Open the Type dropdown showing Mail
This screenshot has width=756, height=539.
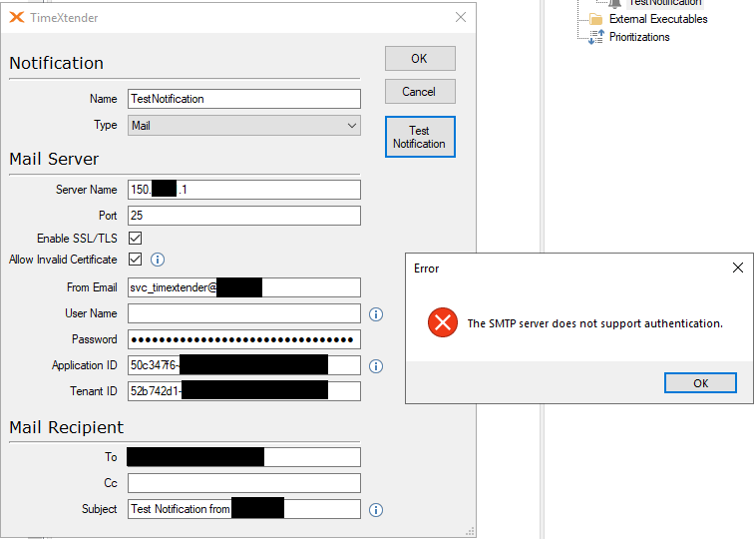point(244,126)
